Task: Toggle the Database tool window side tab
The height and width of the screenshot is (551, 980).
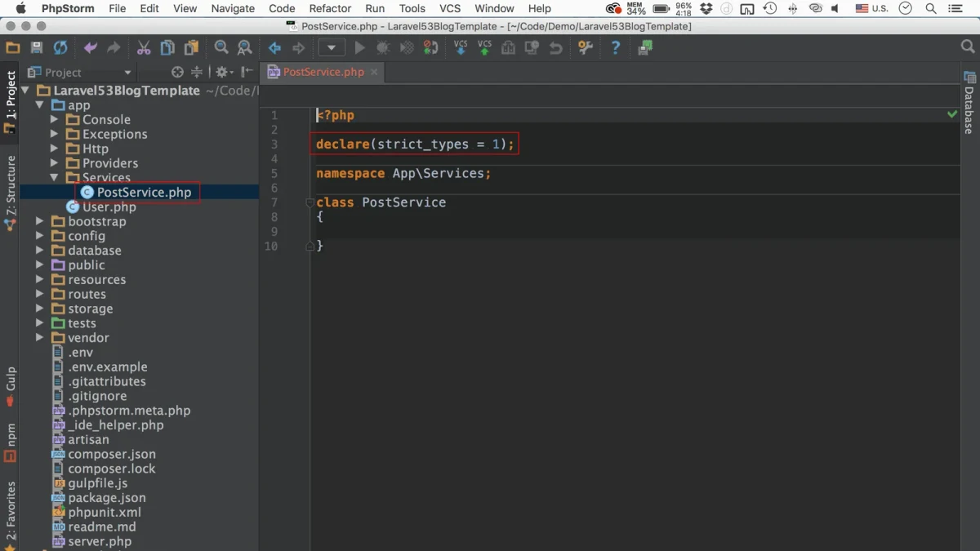Action: point(969,102)
